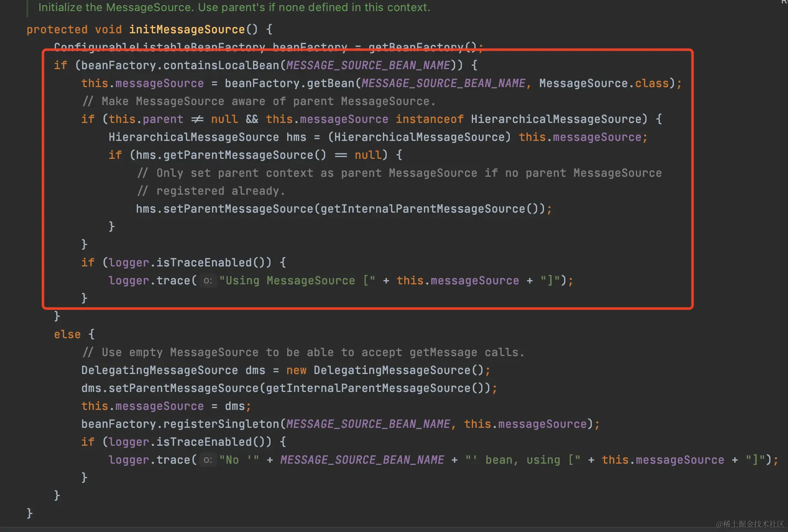Click comment 'Only set parent context as parent'
The height and width of the screenshot is (532, 788).
(400, 173)
